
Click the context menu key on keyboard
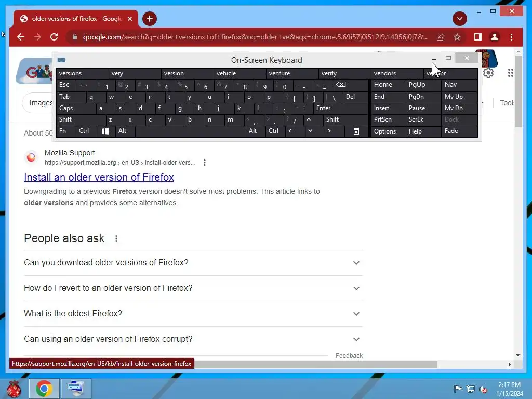pos(356,131)
